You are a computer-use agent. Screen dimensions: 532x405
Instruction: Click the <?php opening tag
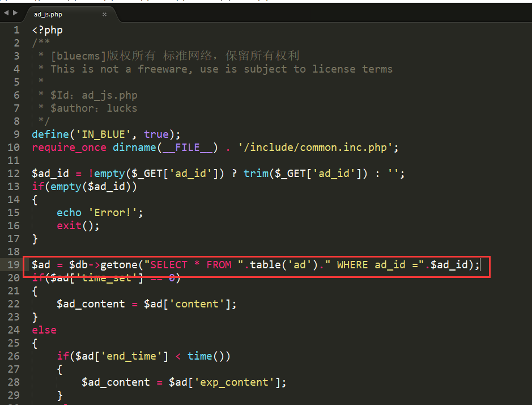coord(47,30)
